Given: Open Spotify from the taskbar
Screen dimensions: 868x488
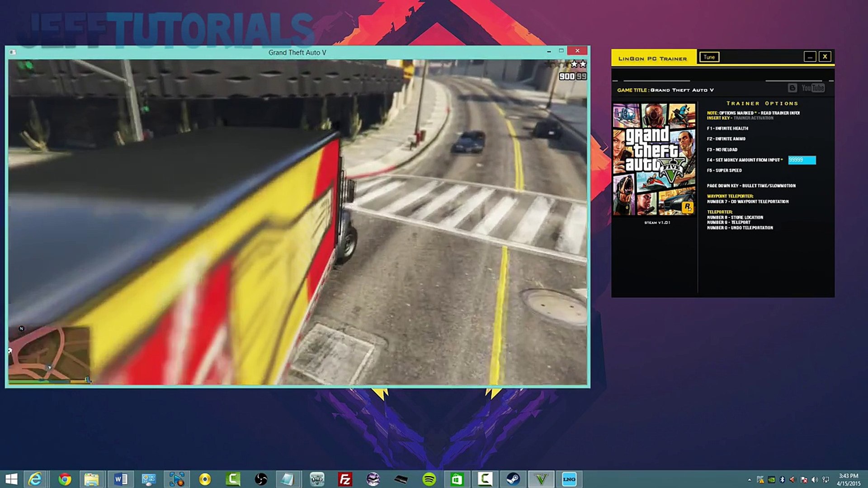Looking at the screenshot, I should pyautogui.click(x=429, y=479).
